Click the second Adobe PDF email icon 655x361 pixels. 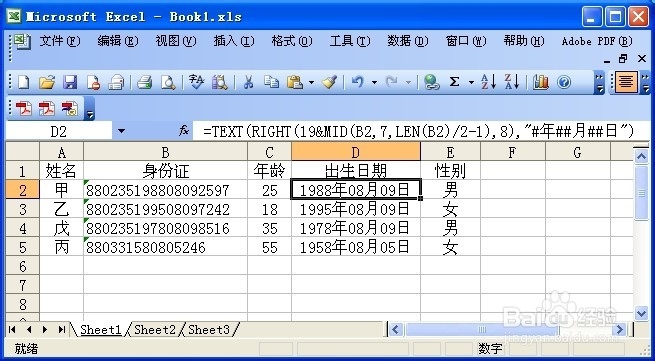(47, 109)
